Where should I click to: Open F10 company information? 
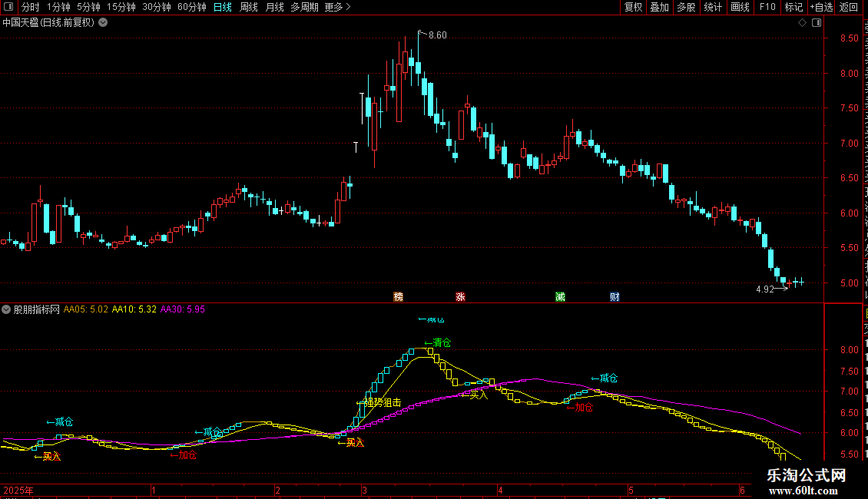tap(767, 7)
